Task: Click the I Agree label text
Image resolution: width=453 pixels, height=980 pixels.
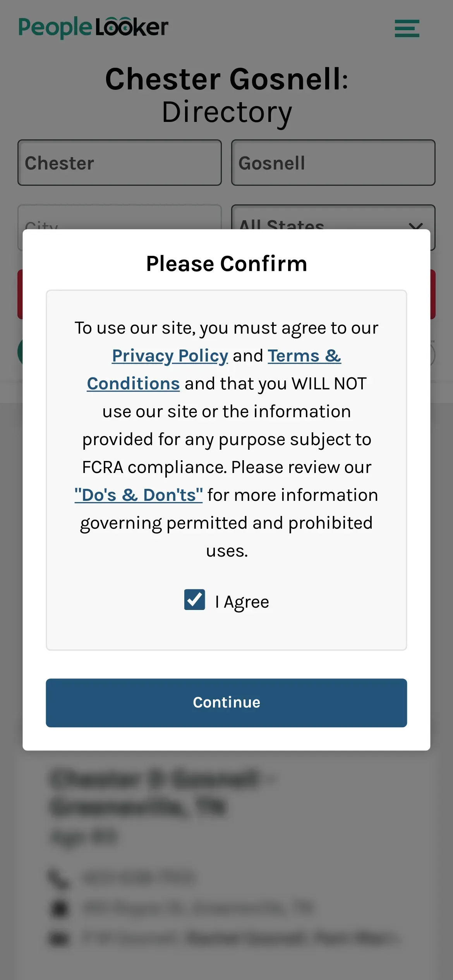Action: [242, 602]
